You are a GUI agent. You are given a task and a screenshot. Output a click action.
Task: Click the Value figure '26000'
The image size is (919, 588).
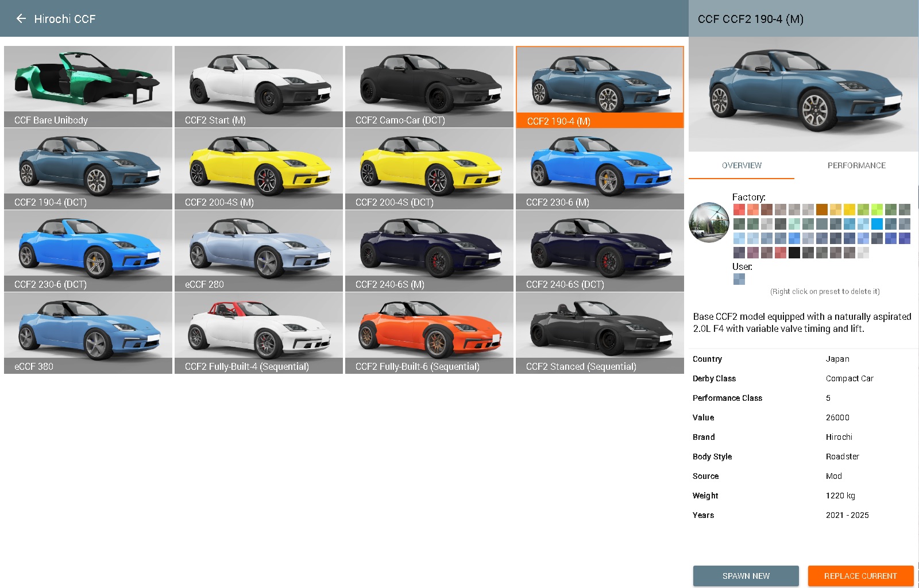pos(837,417)
